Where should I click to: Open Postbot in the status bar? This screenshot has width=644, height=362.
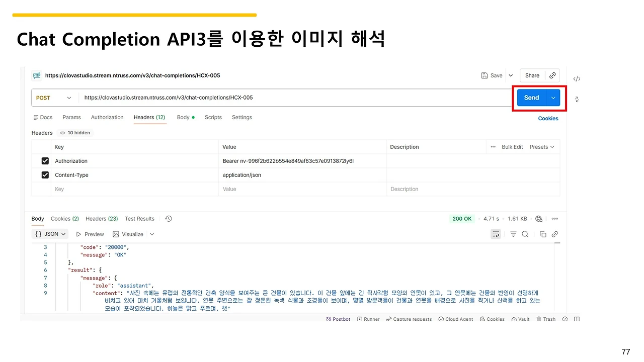pos(338,319)
